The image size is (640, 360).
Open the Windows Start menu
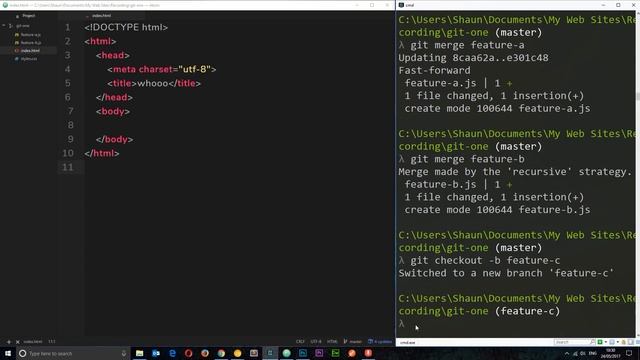[8, 353]
